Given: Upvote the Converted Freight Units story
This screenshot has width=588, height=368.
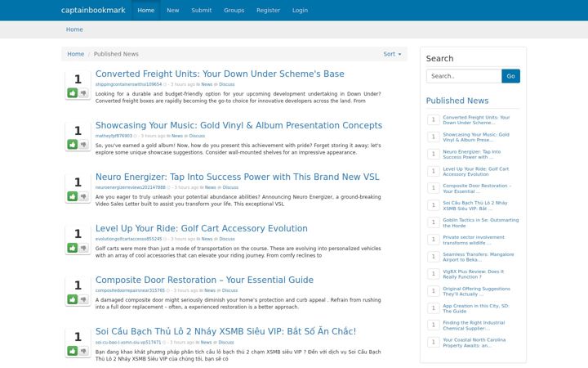Looking at the screenshot, I should point(73,92).
